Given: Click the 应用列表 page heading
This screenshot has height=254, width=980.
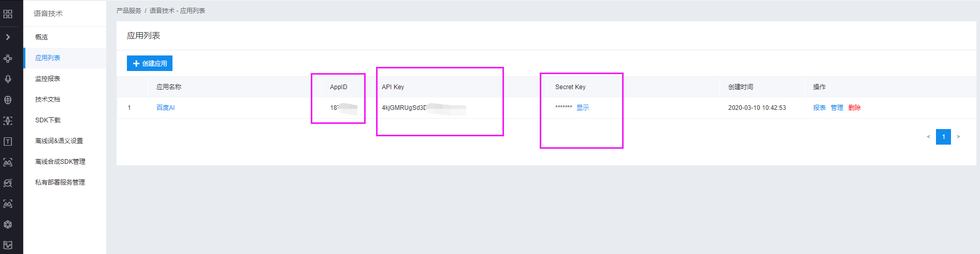Looking at the screenshot, I should pos(143,36).
